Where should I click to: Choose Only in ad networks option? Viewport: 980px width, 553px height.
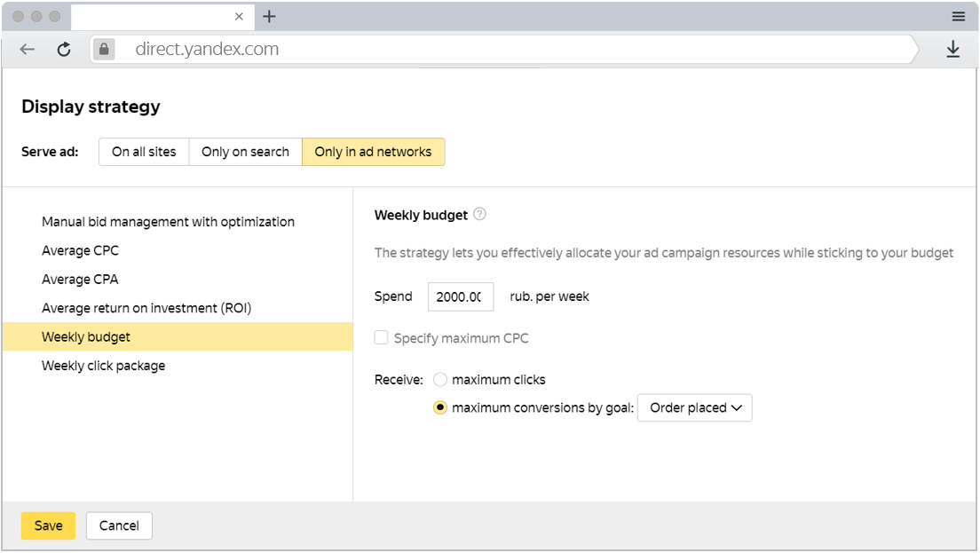click(x=373, y=152)
